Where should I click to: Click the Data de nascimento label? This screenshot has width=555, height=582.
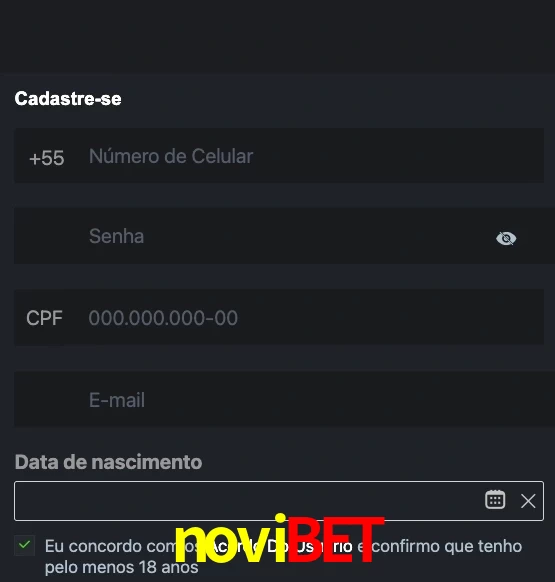[x=108, y=462]
